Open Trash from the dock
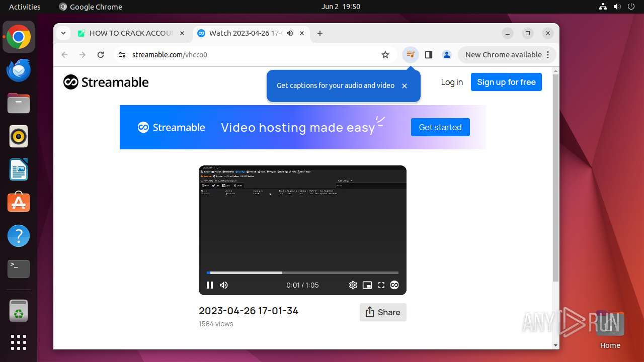Viewport: 644px width, 362px height. tap(19, 311)
